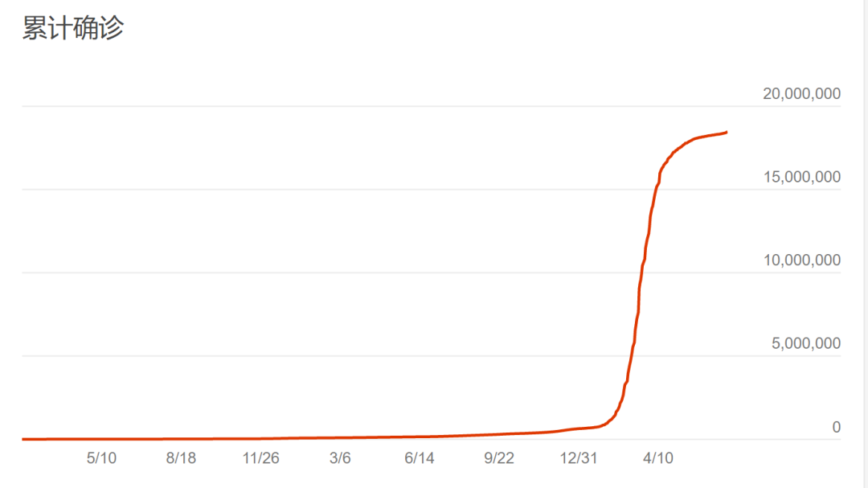Click the red curve where it crosses the 5,000,000 gridline

pyautogui.click(x=632, y=356)
